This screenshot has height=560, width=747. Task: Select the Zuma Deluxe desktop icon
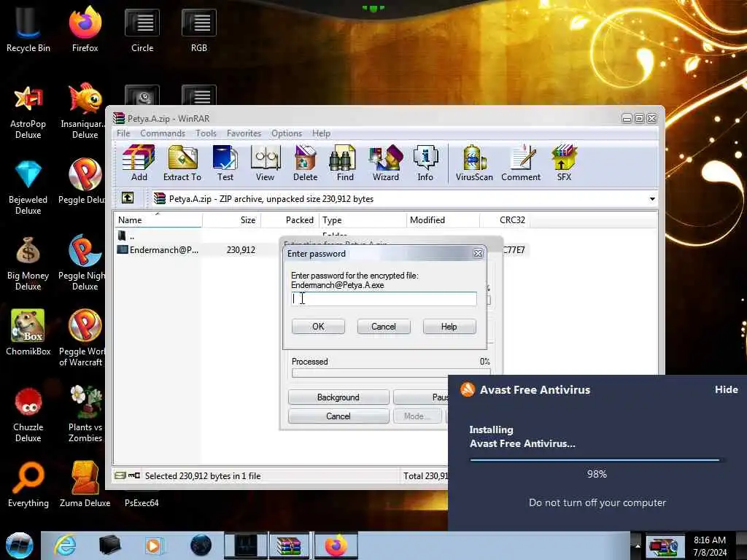click(85, 485)
